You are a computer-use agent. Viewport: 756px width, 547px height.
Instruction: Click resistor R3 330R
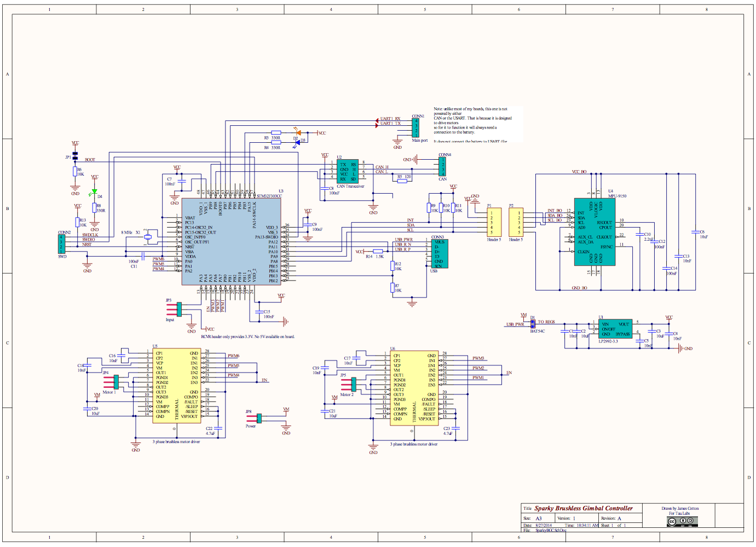coord(276,132)
